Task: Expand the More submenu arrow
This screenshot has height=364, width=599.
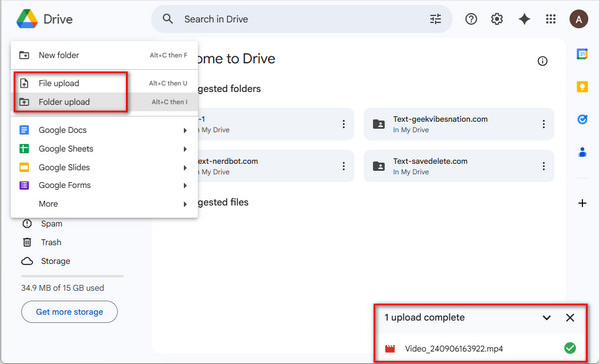Action: click(x=185, y=204)
